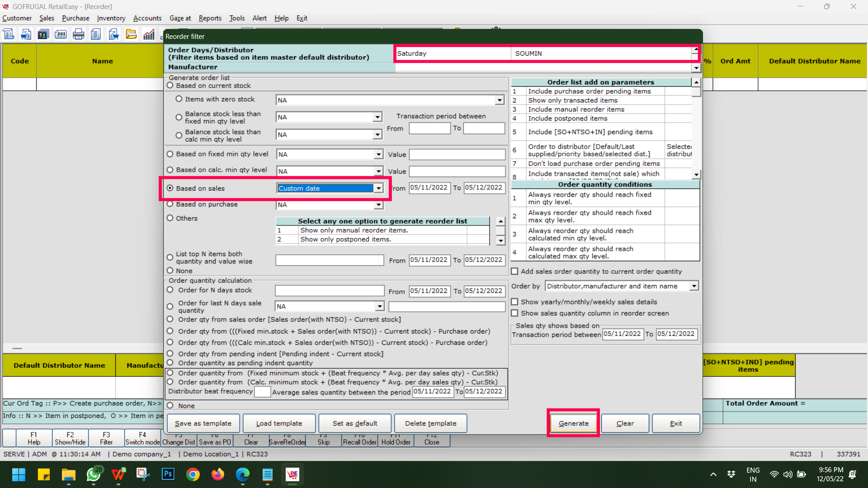
Task: Click the yellow open folder toolbar icon
Action: click(131, 34)
